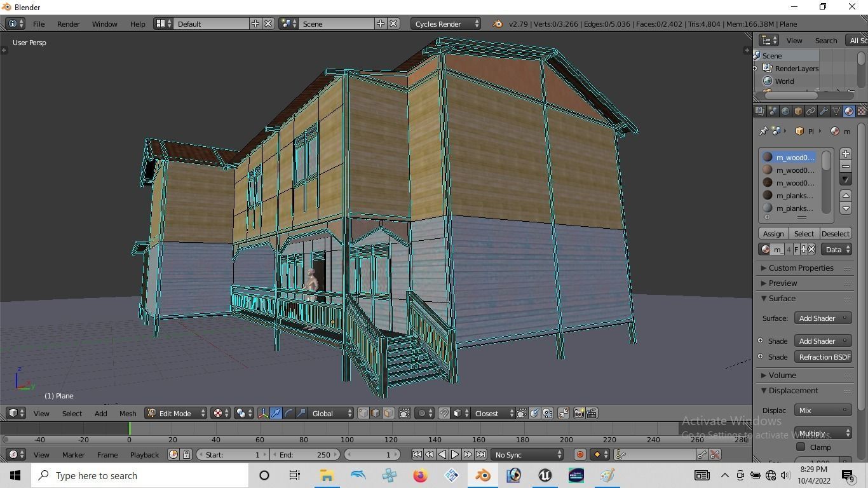
Task: Click the Assign material button
Action: (x=773, y=233)
